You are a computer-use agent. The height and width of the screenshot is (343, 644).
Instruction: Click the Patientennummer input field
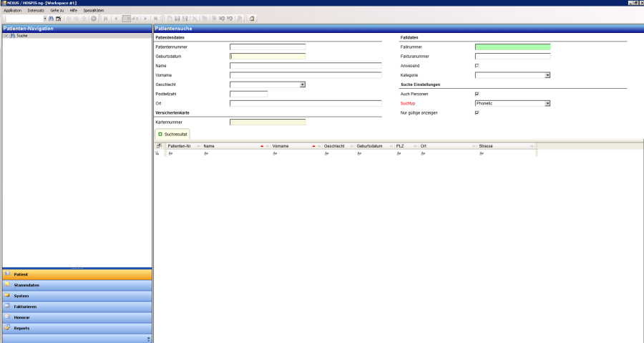pos(268,47)
